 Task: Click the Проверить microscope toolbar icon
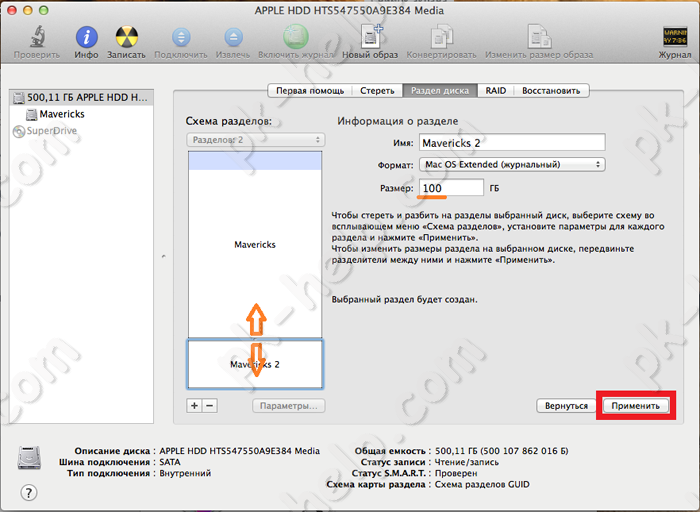coord(38,37)
